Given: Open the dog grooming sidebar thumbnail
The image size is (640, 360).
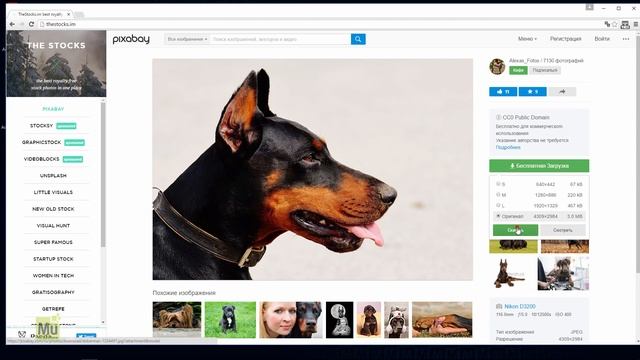Looking at the screenshot, I should tap(563, 273).
